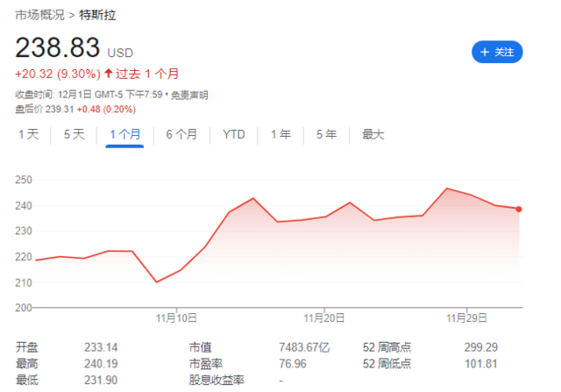Click the 收盘时间 12月1日 timestamp text
Image resolution: width=561 pixels, height=392 pixels.
pos(89,96)
